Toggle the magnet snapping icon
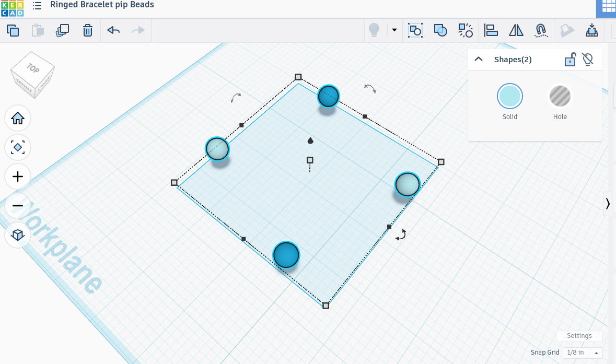The height and width of the screenshot is (364, 616). (x=541, y=31)
